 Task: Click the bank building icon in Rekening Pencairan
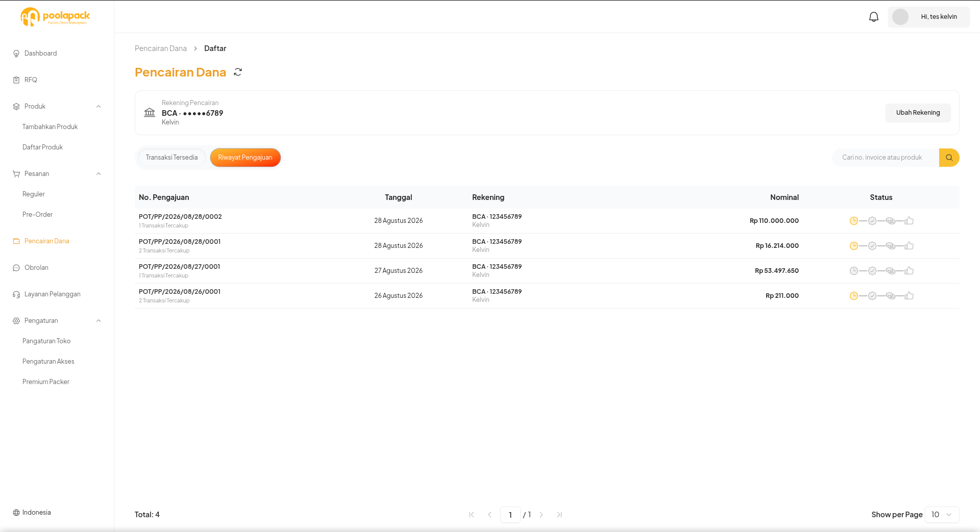coord(150,112)
